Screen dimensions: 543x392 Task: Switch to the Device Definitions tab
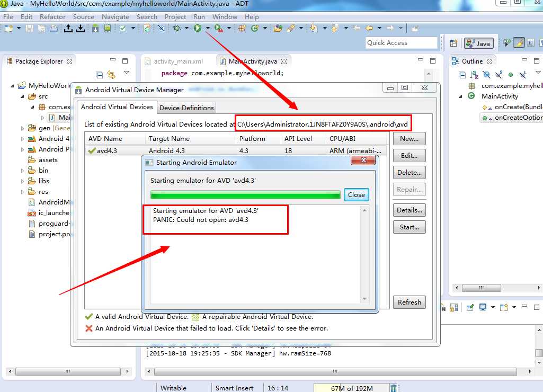pyautogui.click(x=186, y=108)
